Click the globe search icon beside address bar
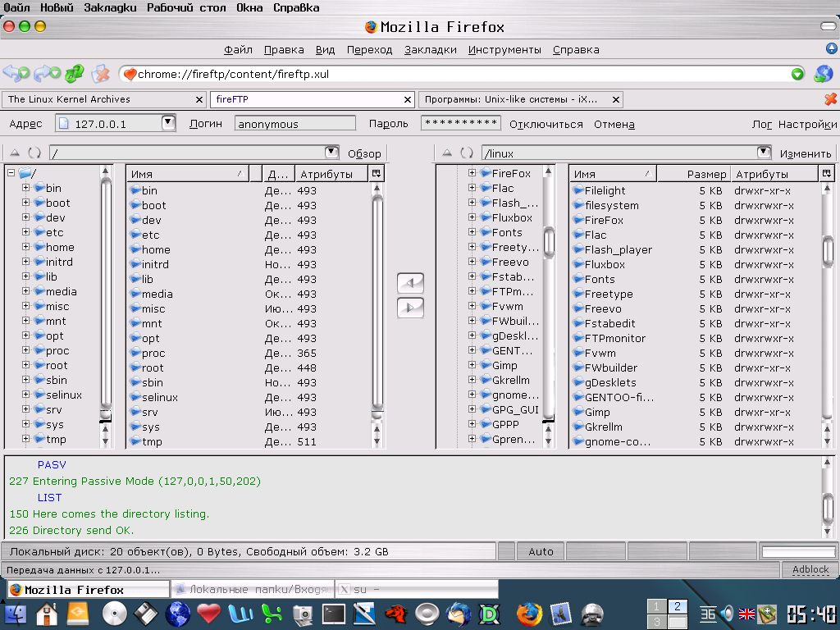The width and height of the screenshot is (840, 630). [x=824, y=73]
